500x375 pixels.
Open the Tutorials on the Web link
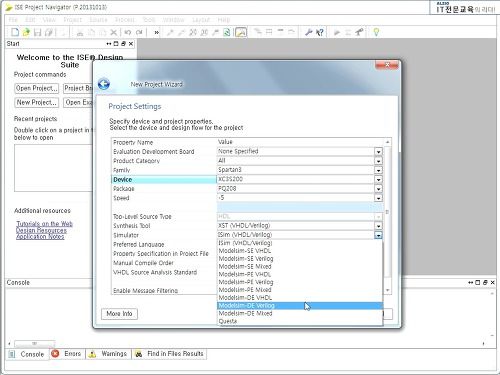(x=44, y=224)
